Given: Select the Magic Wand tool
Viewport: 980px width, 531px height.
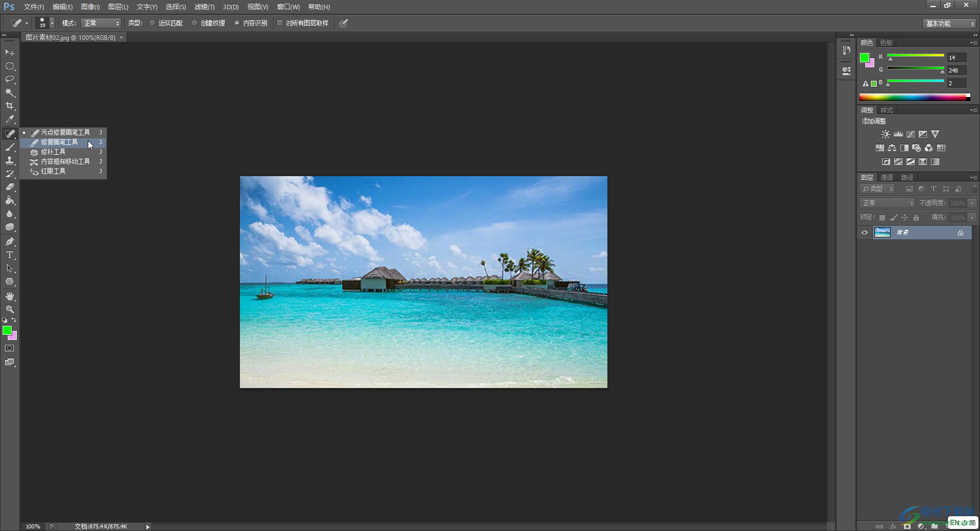Looking at the screenshot, I should click(10, 93).
